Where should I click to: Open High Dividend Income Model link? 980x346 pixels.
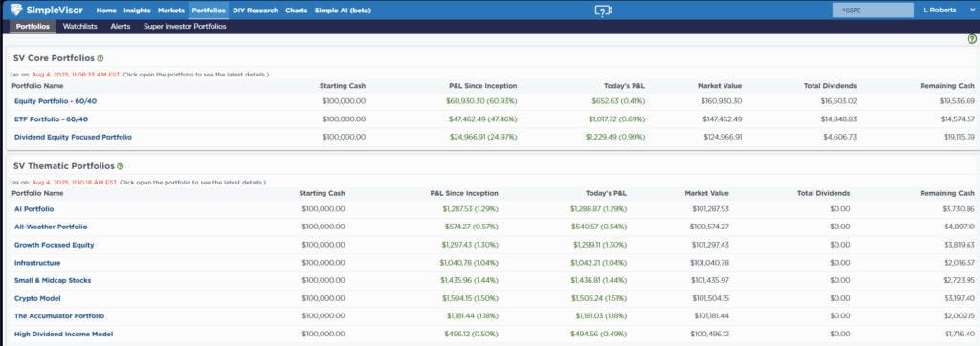pos(64,335)
